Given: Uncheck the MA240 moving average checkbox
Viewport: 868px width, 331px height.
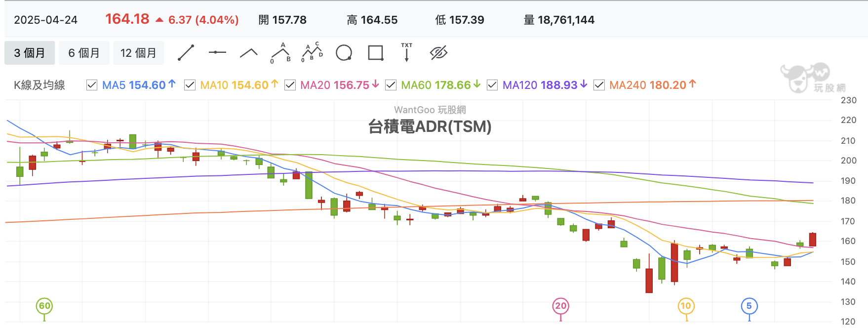Looking at the screenshot, I should click(599, 85).
